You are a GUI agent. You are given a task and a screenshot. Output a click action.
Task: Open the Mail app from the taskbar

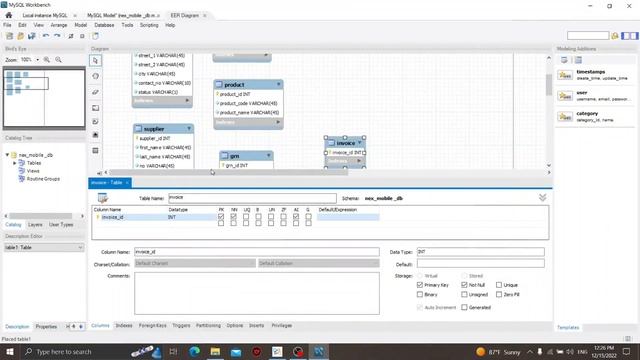coord(236,351)
